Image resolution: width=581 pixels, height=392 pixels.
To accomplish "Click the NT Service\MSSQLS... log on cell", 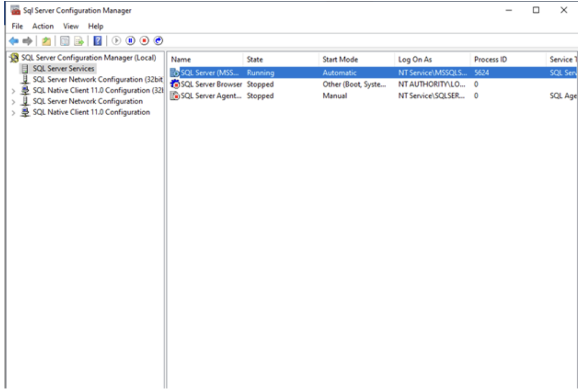I will [432, 73].
